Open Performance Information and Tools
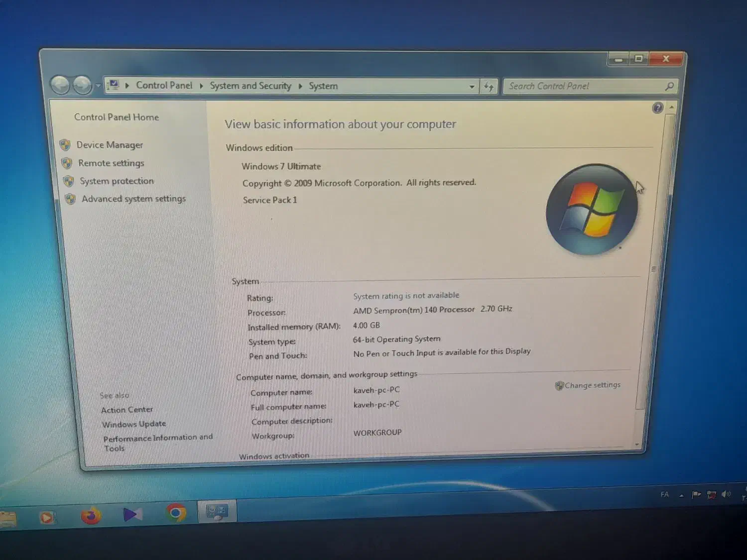The height and width of the screenshot is (560, 747). [x=158, y=443]
